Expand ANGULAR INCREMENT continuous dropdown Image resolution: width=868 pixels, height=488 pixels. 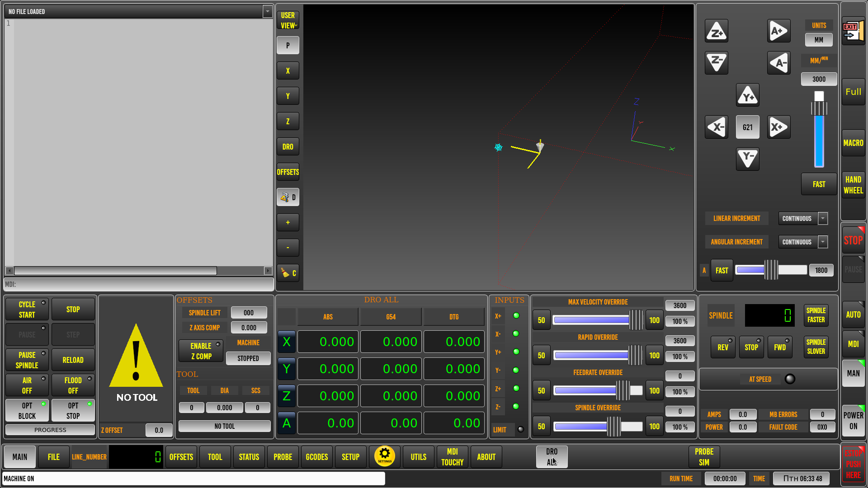pos(823,242)
